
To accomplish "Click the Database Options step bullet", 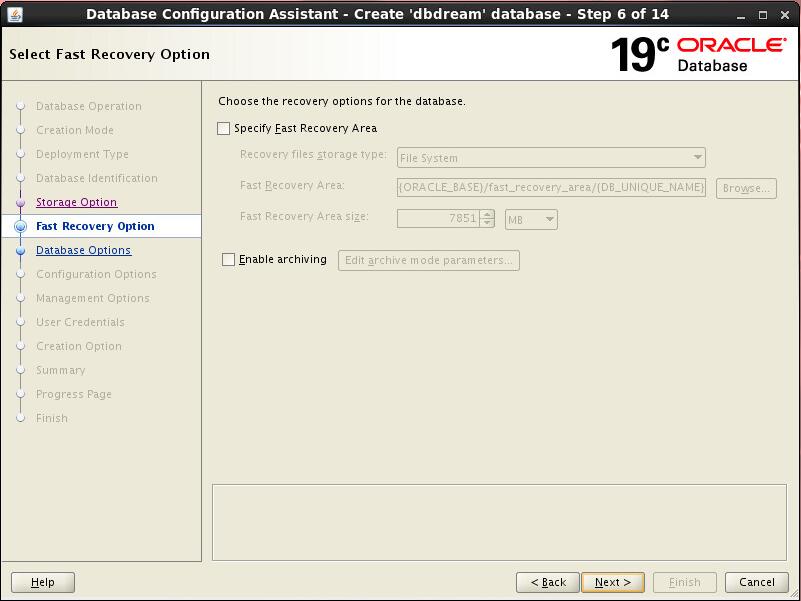I will pyautogui.click(x=20, y=251).
